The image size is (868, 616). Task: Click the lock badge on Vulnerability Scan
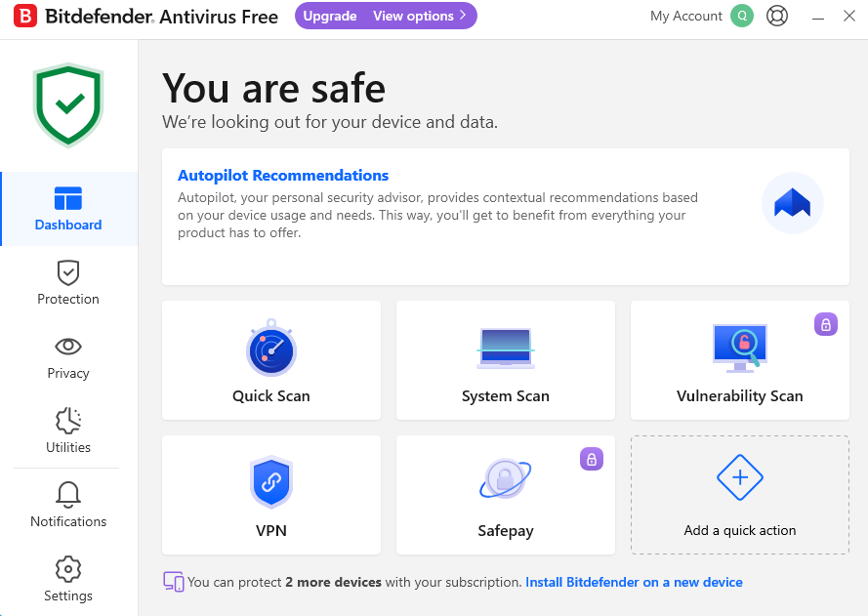tap(826, 325)
